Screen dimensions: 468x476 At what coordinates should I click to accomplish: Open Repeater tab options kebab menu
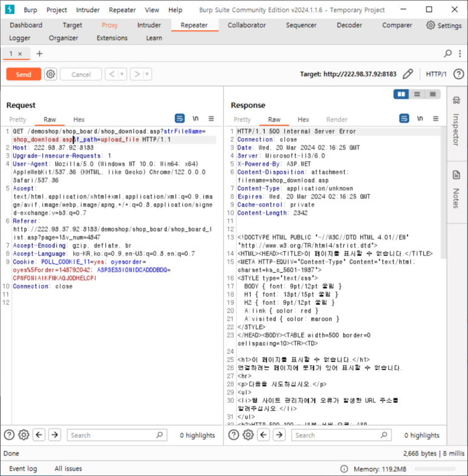pyautogui.click(x=460, y=54)
